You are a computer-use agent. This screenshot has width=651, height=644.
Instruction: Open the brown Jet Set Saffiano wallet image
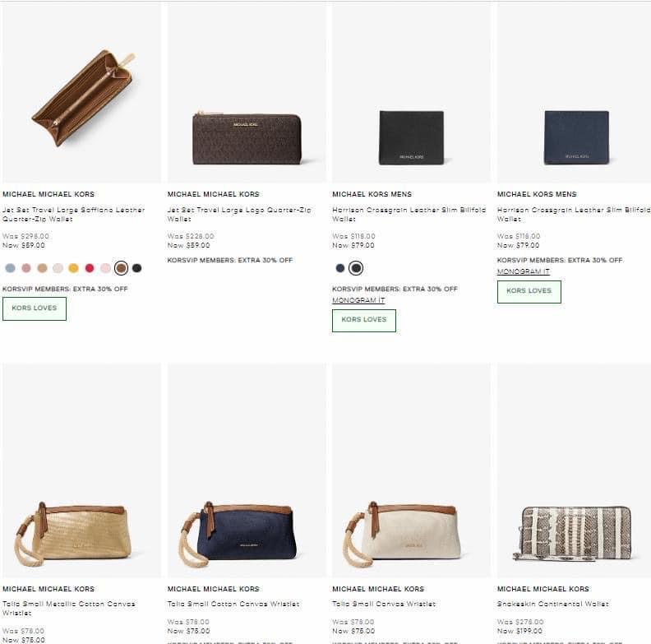point(81,97)
